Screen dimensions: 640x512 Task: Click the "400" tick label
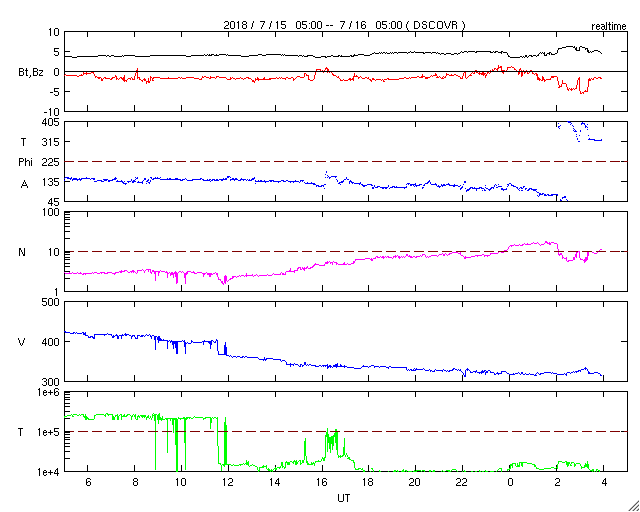tap(51, 342)
